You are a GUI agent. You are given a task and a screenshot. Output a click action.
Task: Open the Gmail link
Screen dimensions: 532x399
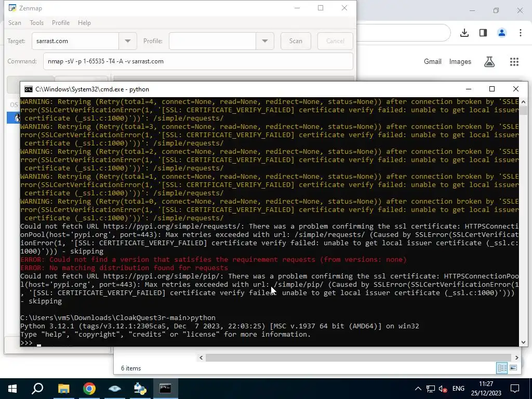[433, 62]
